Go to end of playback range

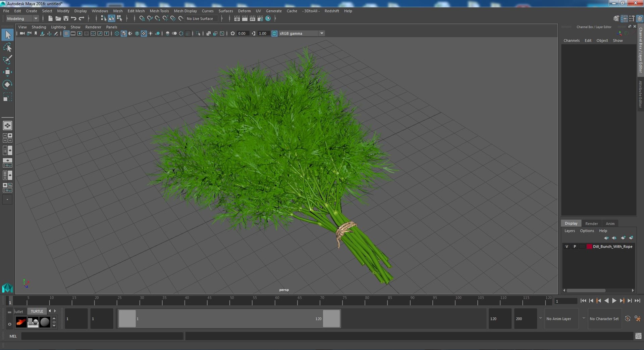(x=637, y=301)
